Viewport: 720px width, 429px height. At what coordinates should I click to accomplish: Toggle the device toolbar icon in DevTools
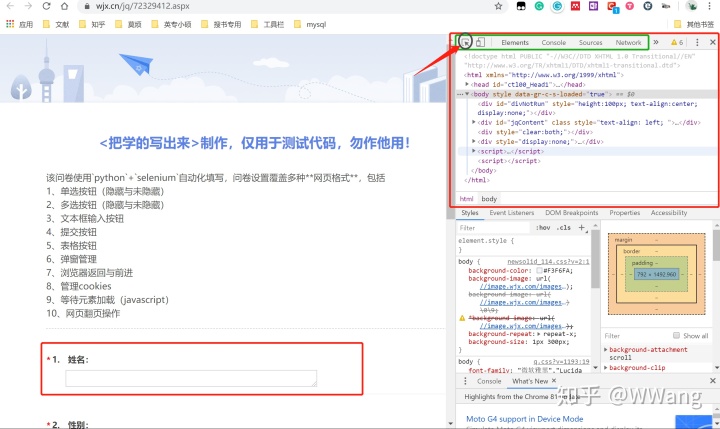tap(480, 42)
